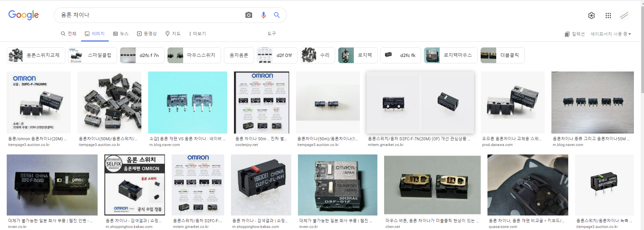Open the 도구 tools option
Viewport: 644px width, 230px height.
[272, 34]
